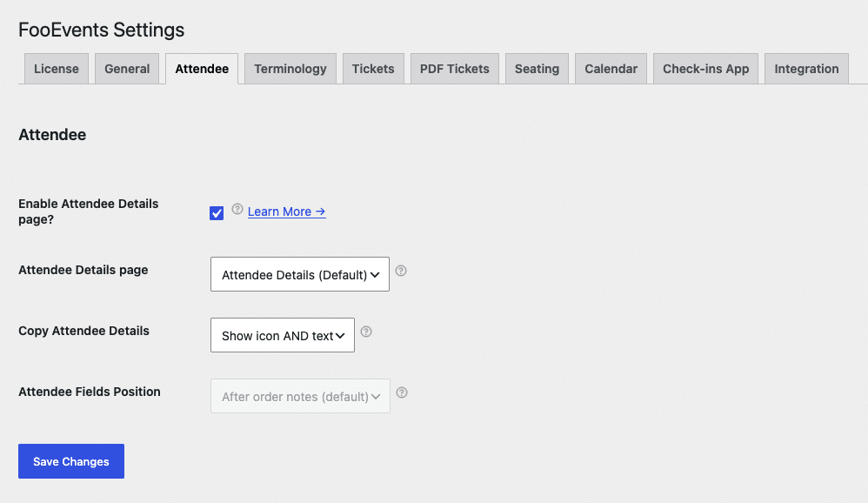Viewport: 868px width, 503px height.
Task: Click the Save Changes button
Action: click(x=70, y=461)
